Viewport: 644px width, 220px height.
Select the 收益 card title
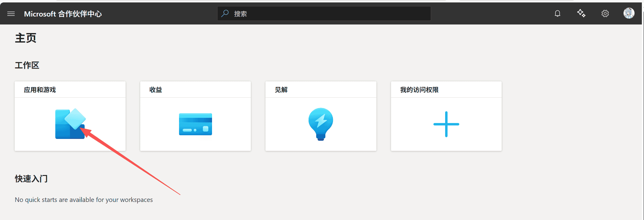click(x=156, y=90)
